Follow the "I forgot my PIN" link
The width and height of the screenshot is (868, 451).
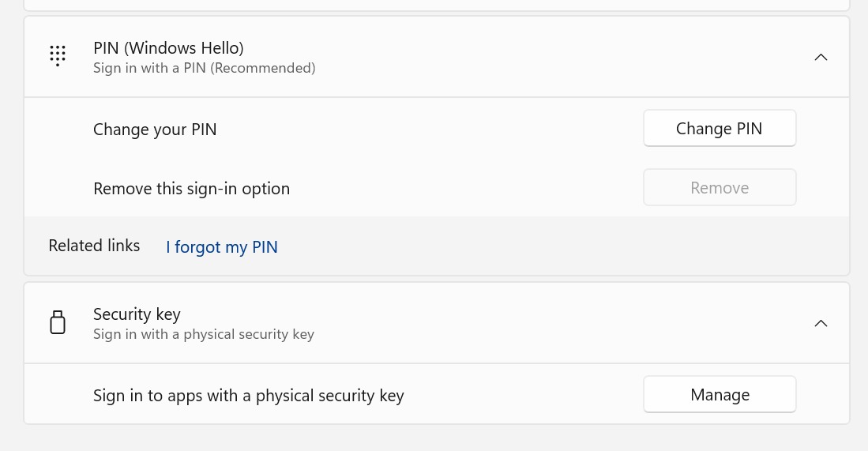222,247
